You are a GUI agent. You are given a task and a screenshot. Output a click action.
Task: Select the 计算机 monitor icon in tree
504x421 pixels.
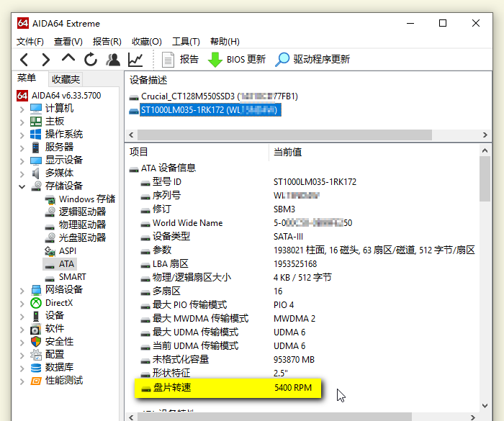point(36,109)
